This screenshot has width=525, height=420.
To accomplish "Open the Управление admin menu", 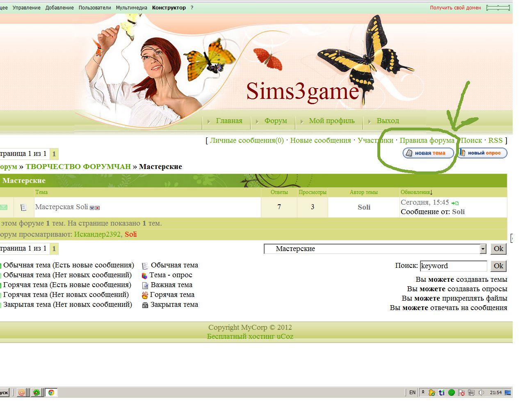I will tap(27, 7).
